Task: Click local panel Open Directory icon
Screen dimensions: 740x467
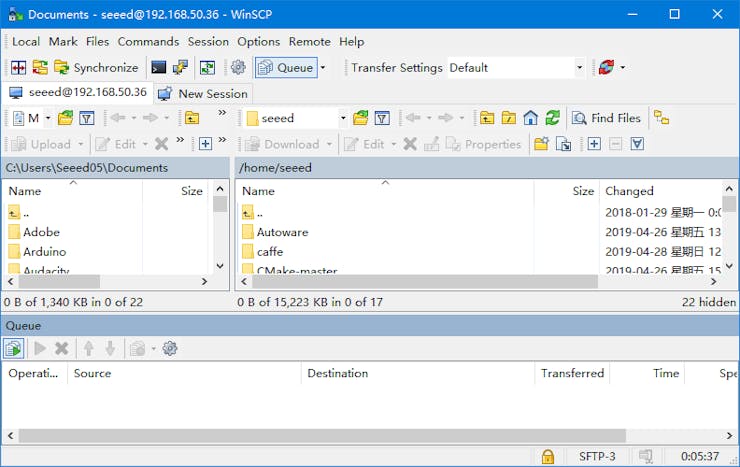Action: [x=65, y=118]
